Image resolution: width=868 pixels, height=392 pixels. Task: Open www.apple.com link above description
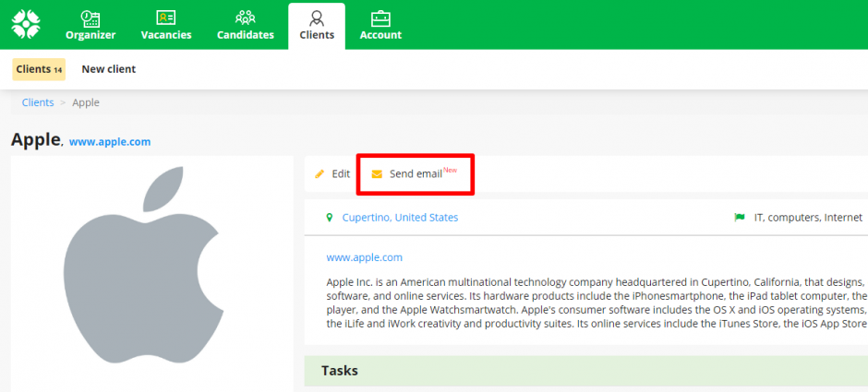click(364, 257)
